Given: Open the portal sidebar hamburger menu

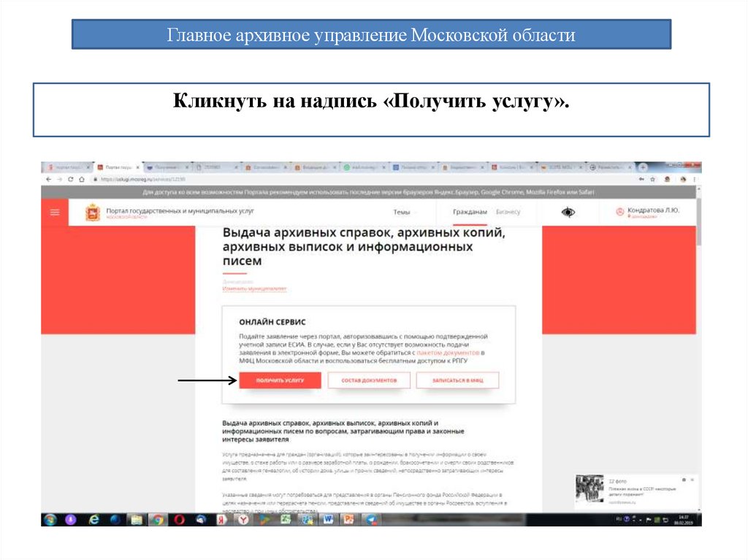Looking at the screenshot, I should coord(55,212).
